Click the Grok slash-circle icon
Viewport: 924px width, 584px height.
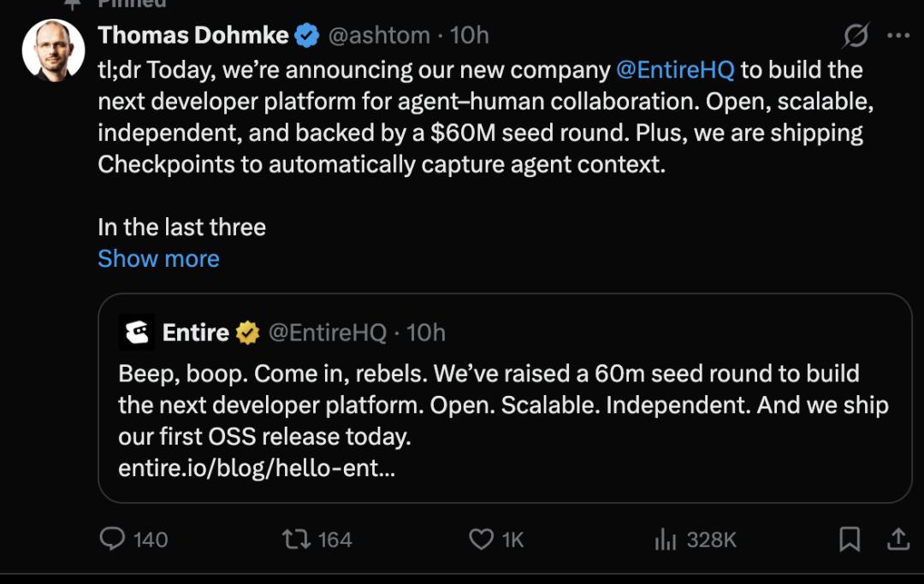pyautogui.click(x=856, y=36)
